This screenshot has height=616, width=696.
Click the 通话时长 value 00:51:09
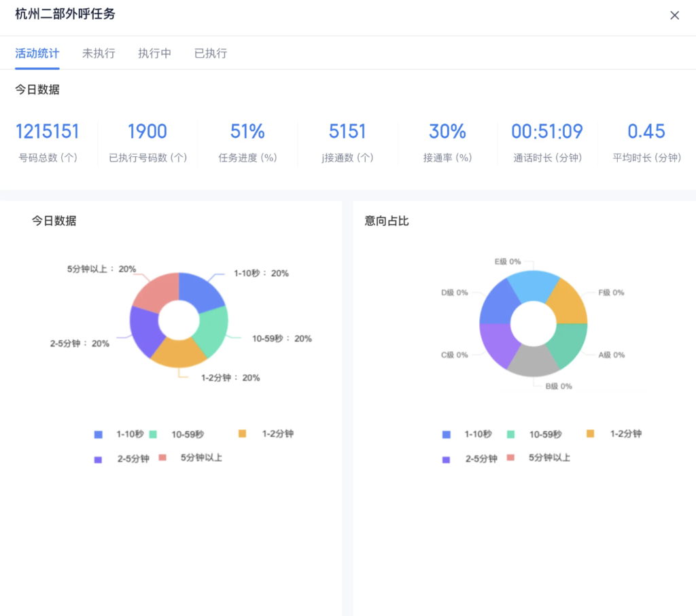547,131
